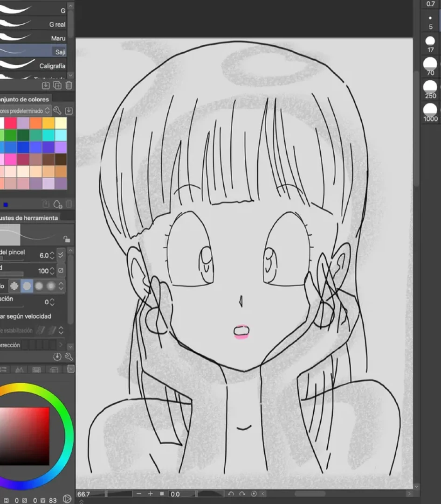
Task: Delete the selected sub tool with trash icon
Action: (69, 85)
